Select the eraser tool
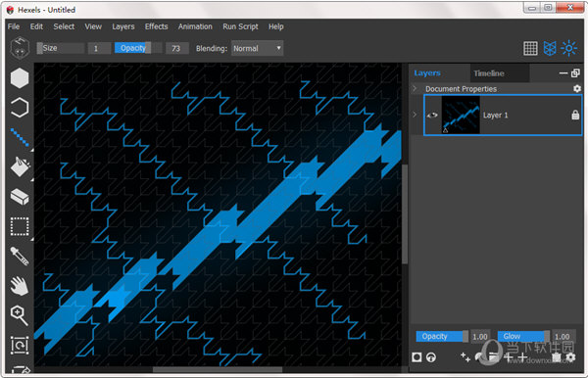Screen dimensions: 588x378 point(20,197)
